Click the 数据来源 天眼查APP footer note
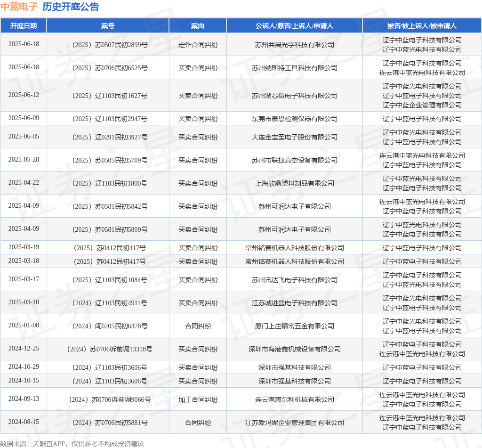 pyautogui.click(x=72, y=443)
